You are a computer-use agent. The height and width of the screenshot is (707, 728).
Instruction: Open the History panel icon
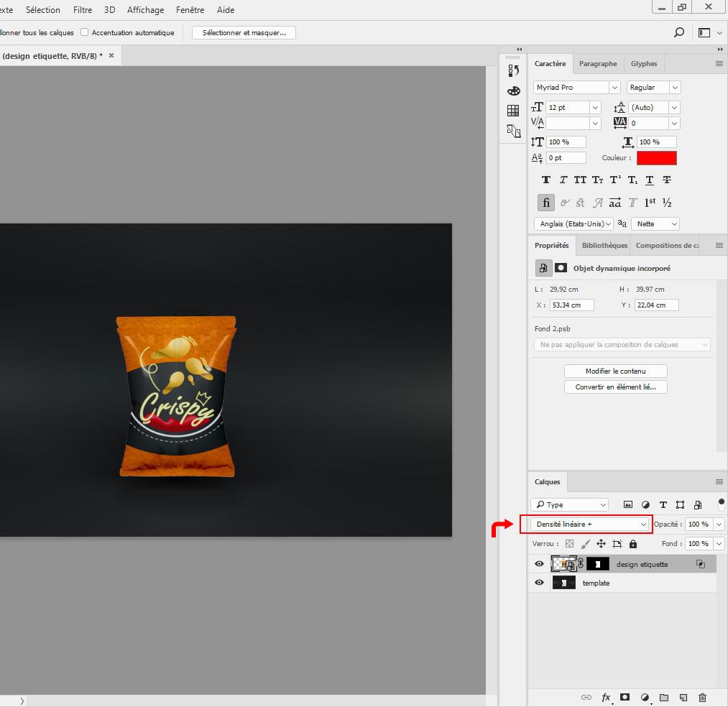point(513,70)
